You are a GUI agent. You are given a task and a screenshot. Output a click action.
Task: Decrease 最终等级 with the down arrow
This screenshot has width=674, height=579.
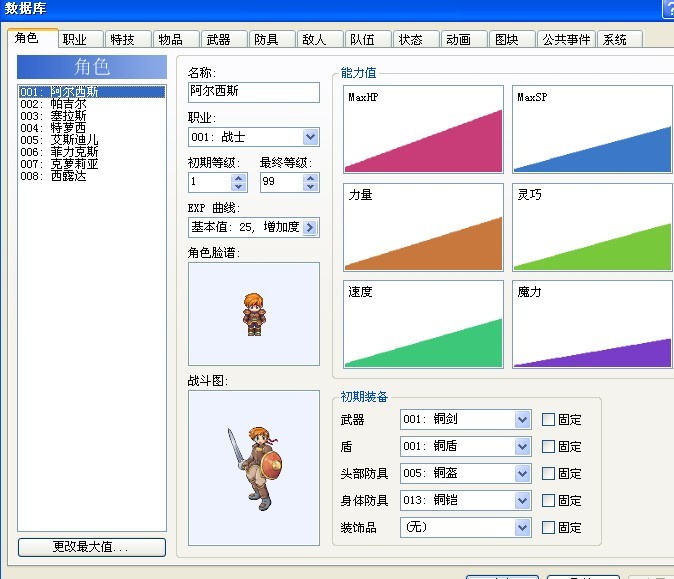coord(311,187)
